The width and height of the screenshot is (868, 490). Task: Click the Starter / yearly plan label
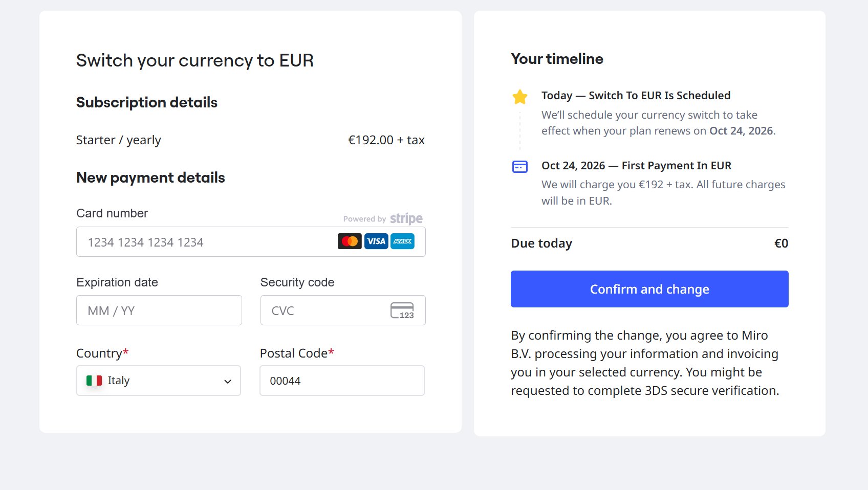tap(119, 140)
